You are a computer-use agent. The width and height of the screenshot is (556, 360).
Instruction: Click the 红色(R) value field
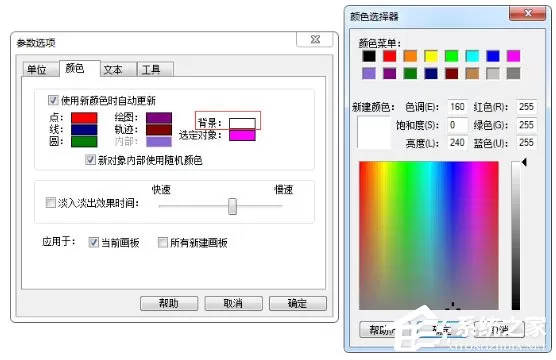click(x=526, y=107)
